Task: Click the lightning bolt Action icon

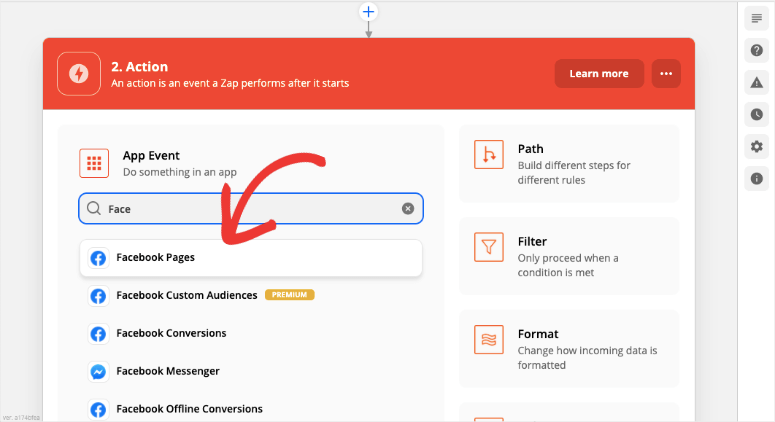Action: tap(79, 74)
